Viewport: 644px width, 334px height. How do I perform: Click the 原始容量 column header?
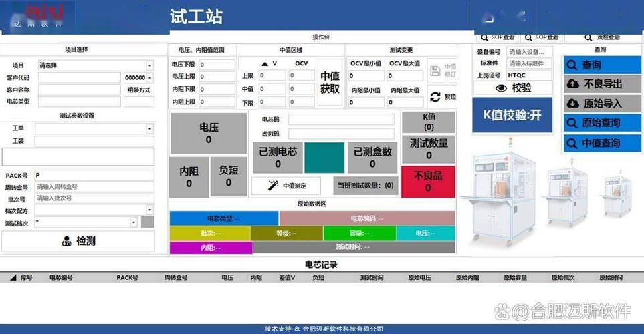tap(515, 277)
